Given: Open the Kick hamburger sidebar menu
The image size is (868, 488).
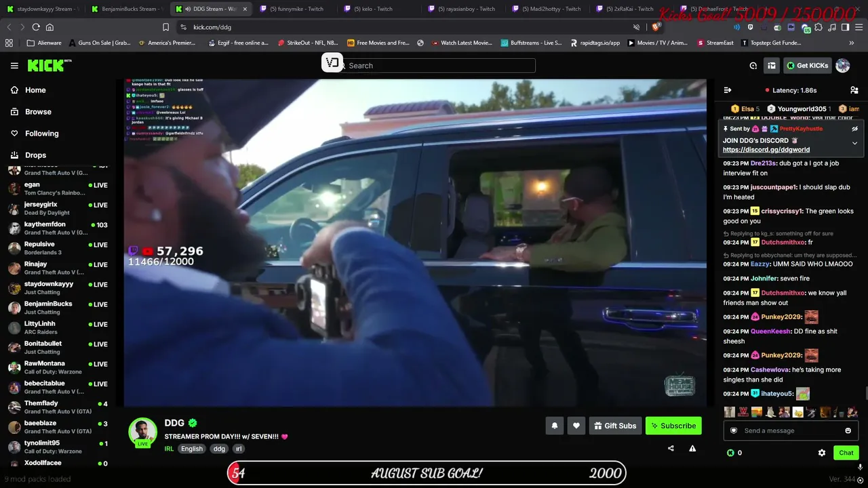Looking at the screenshot, I should point(14,66).
